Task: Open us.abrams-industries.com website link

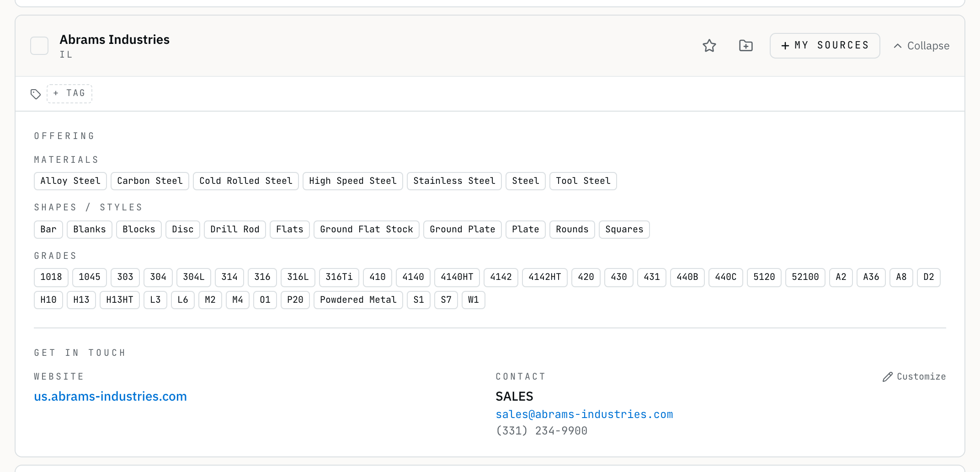Action: coord(110,396)
